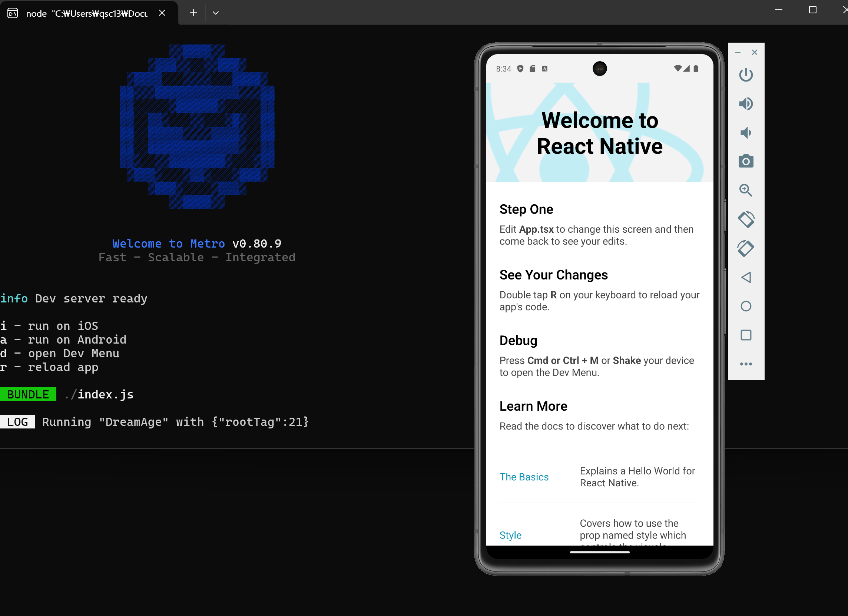This screenshot has height=616, width=848.
Task: Click 'i - run on iOS' line
Action: click(x=49, y=326)
